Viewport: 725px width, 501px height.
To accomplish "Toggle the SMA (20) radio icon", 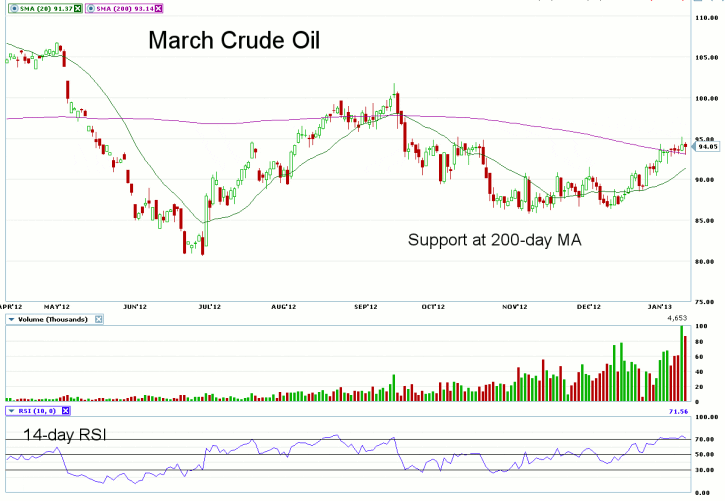I will point(11,8).
